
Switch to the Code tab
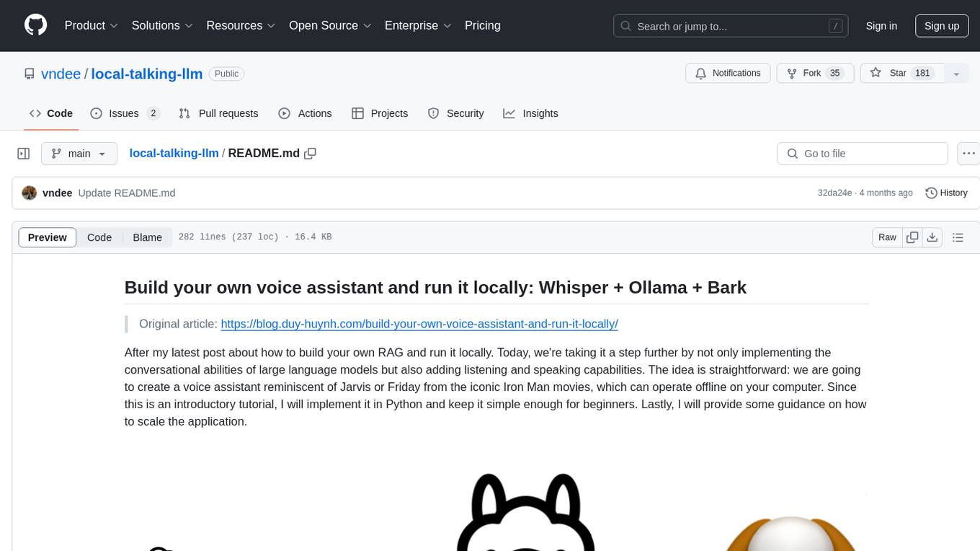50,113
